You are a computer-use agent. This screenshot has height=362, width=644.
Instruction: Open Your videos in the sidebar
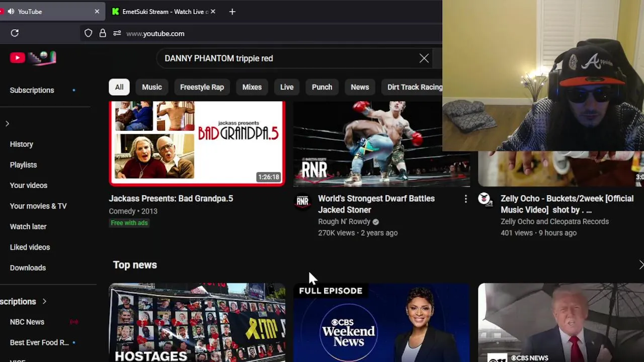[x=29, y=186]
